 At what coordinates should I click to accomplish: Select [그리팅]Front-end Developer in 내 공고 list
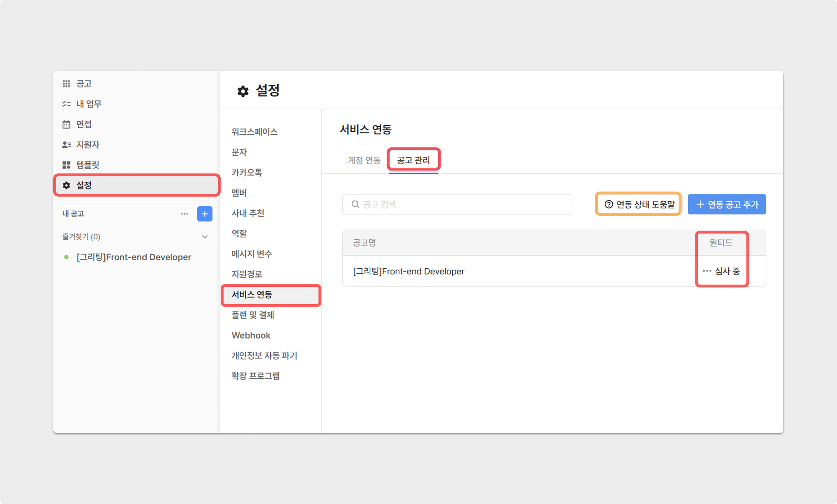coord(134,257)
